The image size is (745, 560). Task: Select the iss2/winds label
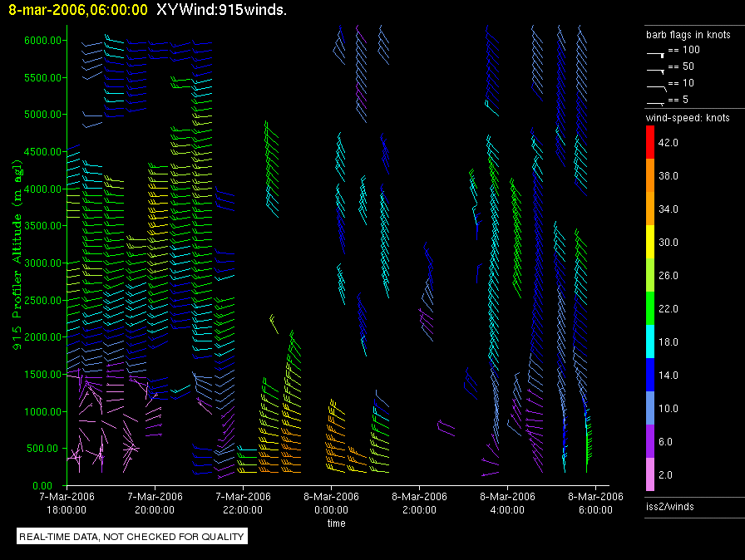tap(669, 506)
